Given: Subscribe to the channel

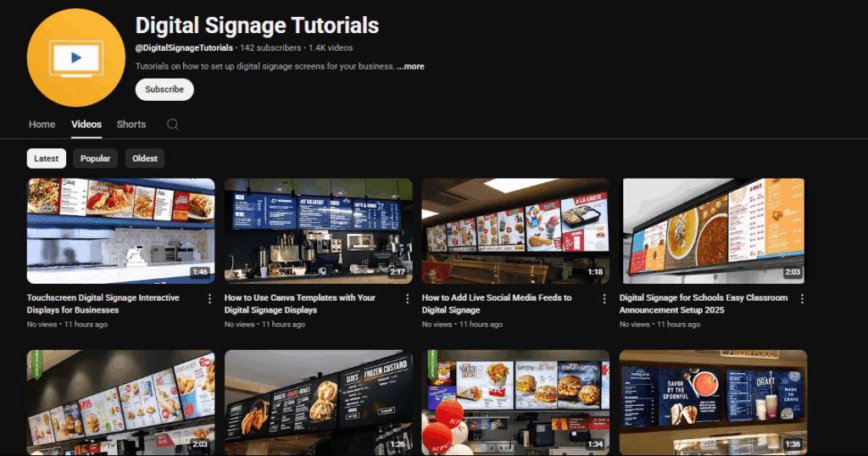Looking at the screenshot, I should (164, 89).
